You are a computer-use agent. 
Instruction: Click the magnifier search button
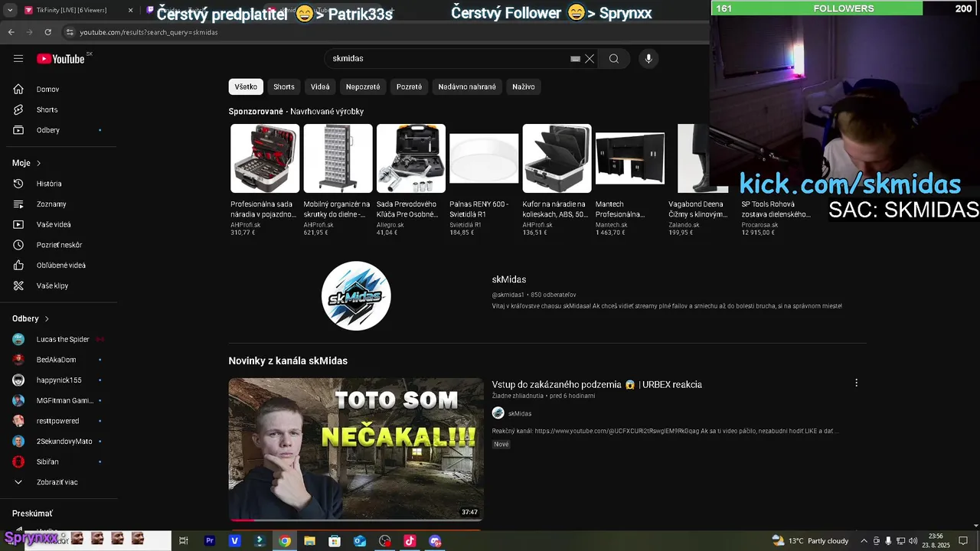(614, 59)
